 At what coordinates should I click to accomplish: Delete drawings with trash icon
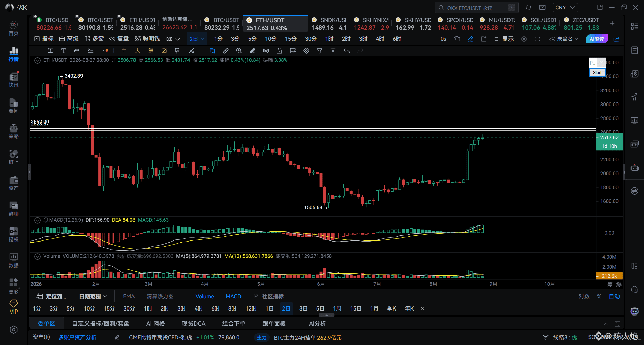click(333, 51)
